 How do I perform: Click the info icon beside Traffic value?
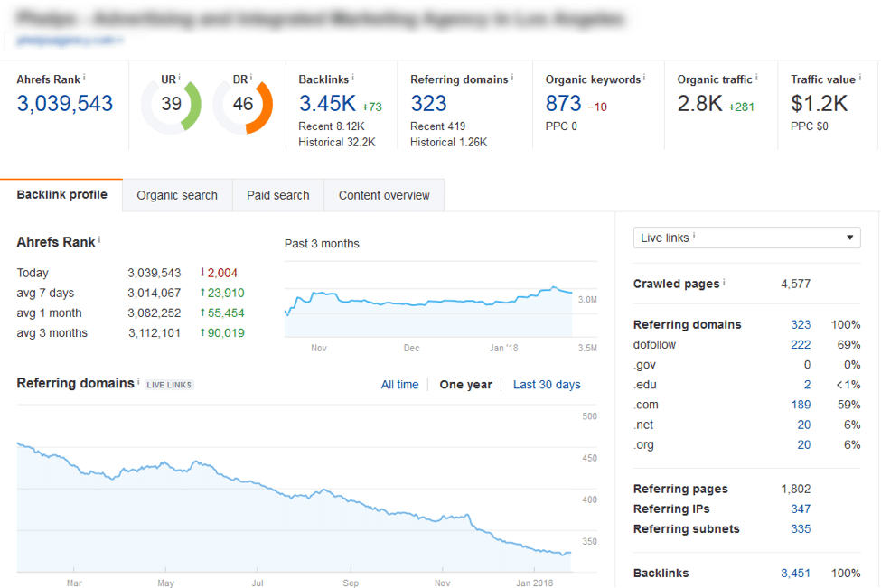(x=859, y=77)
